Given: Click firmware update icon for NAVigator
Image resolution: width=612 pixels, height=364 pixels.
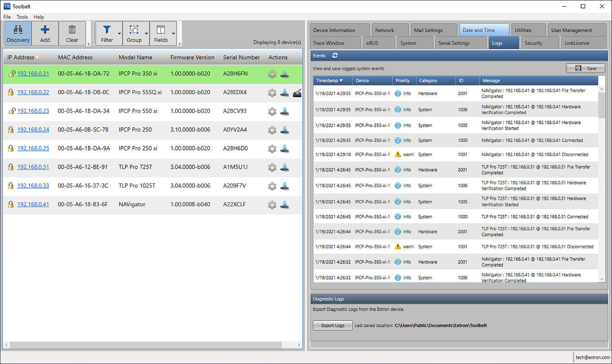Looking at the screenshot, I should [285, 205].
